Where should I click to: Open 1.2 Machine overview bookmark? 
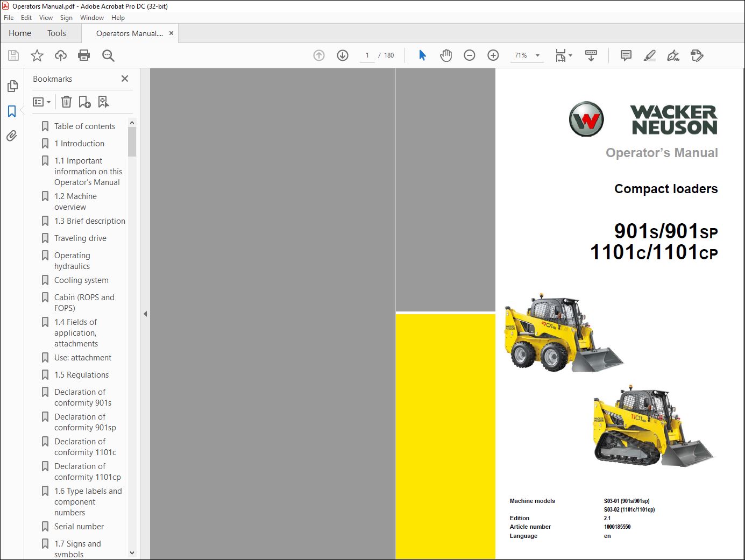click(x=75, y=202)
